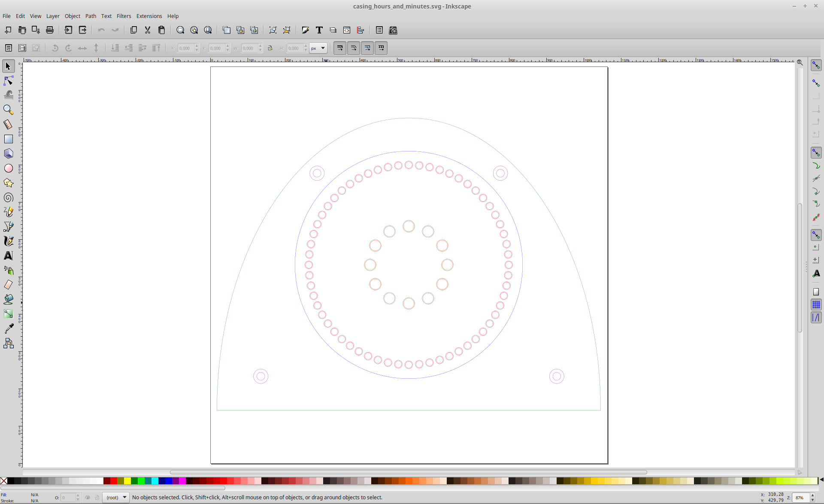
Task: Open the units dropdown showing px
Action: [318, 48]
